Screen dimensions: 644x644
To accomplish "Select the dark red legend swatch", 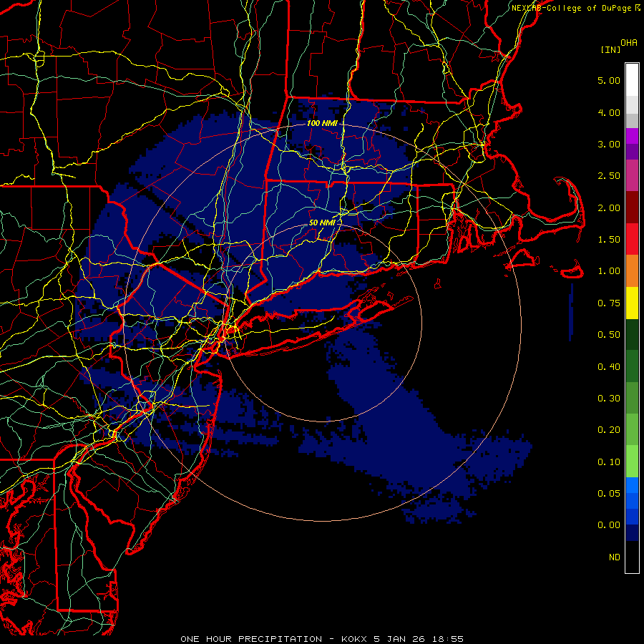I will 632,208.
